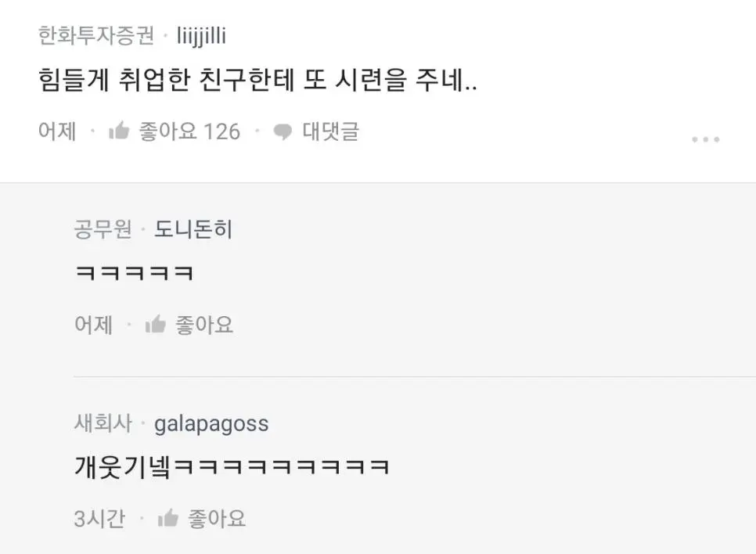Open user profile liijjilli
The width and height of the screenshot is (756, 554).
pyautogui.click(x=202, y=37)
